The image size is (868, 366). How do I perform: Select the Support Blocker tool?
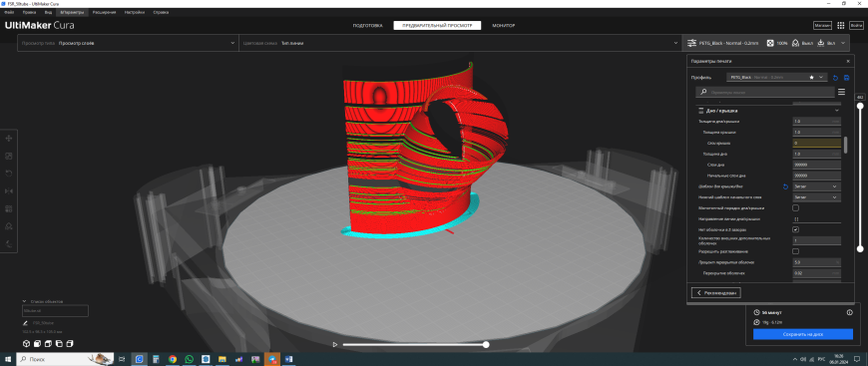tap(9, 226)
